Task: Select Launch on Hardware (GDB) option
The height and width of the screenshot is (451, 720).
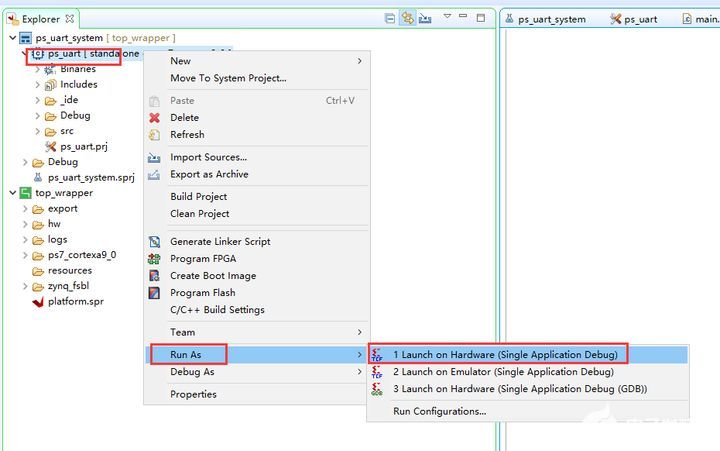Action: tap(528, 389)
